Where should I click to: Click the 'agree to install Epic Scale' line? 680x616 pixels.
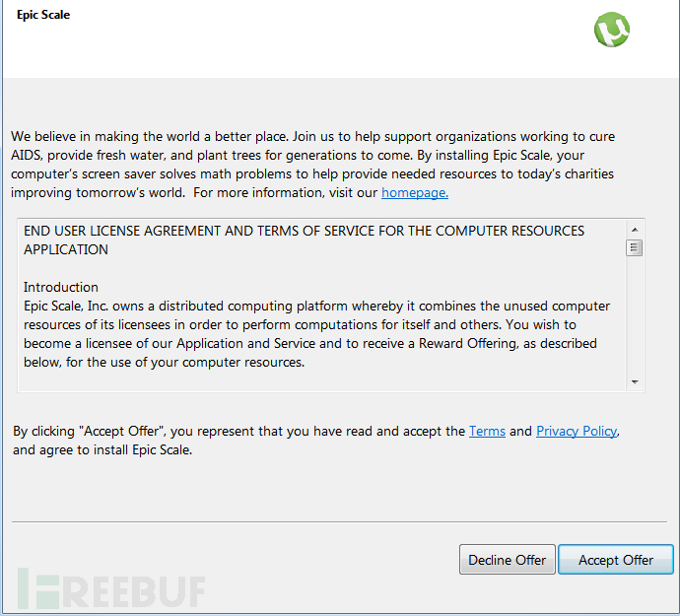click(102, 450)
